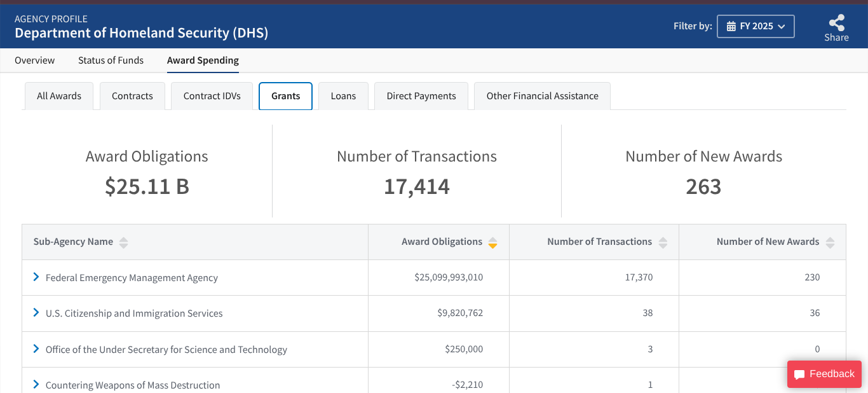
Task: Sort by Award Obligations column arrows
Action: (492, 242)
